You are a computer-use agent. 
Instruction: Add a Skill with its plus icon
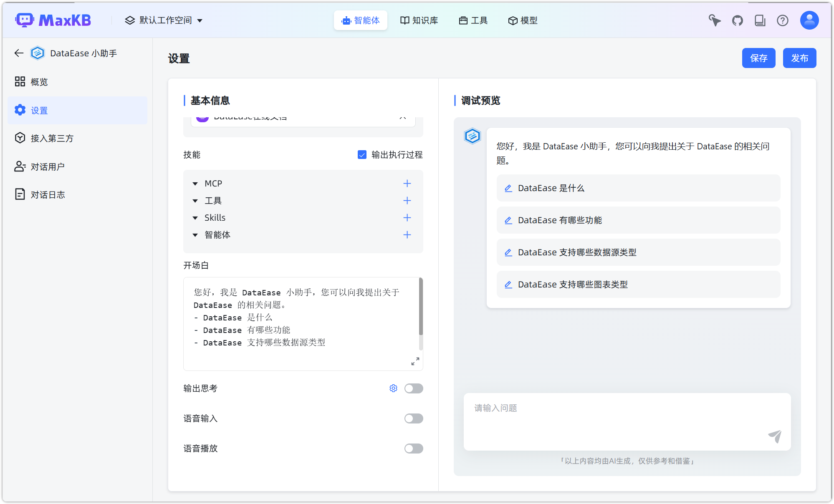click(407, 218)
